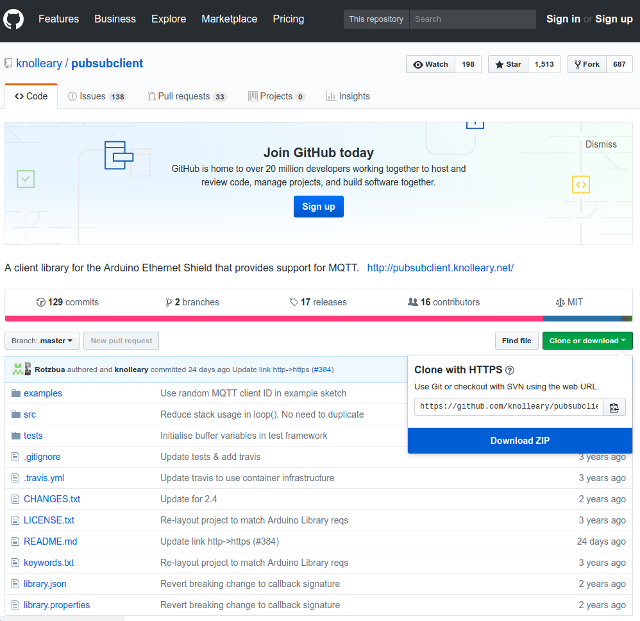Open the MIT license link
This screenshot has width=640, height=621.
pyautogui.click(x=569, y=302)
